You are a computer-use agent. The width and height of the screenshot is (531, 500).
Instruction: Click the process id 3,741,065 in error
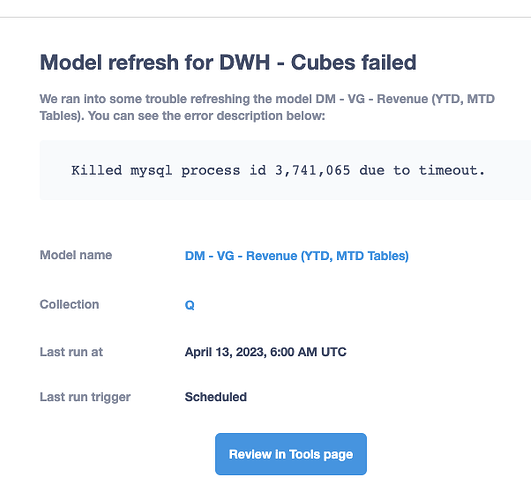coord(312,170)
